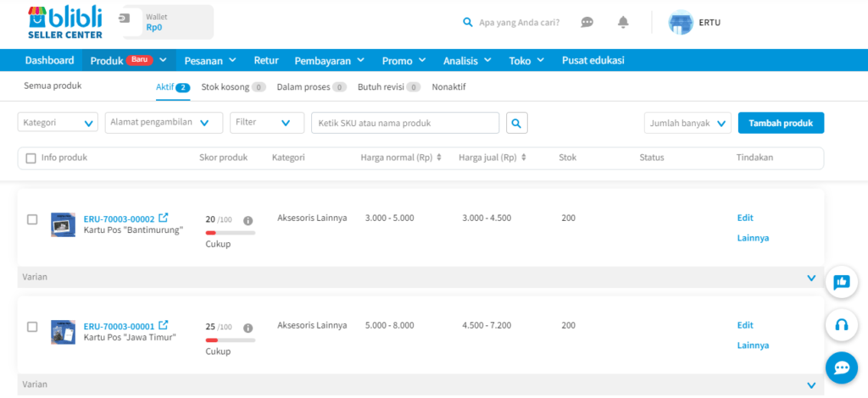Screen dimensions: 868x398
Task: Click score info icon for Kartu Pos Bantimurung
Action: (248, 220)
